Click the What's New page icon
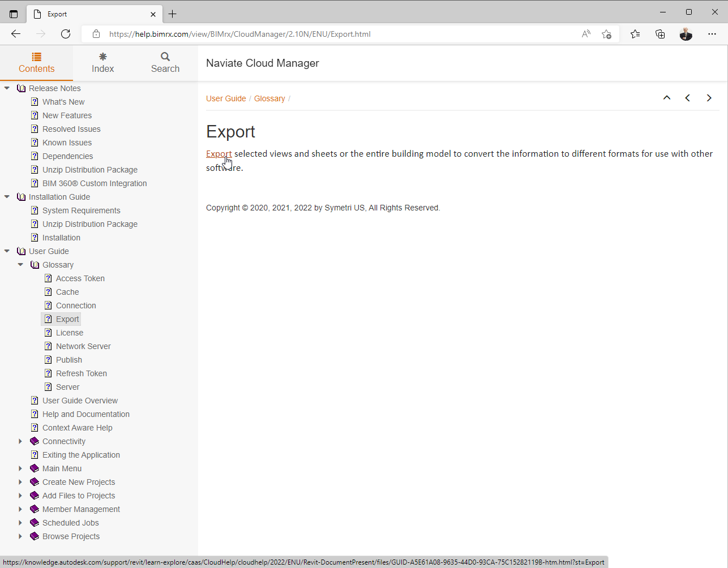 click(35, 102)
